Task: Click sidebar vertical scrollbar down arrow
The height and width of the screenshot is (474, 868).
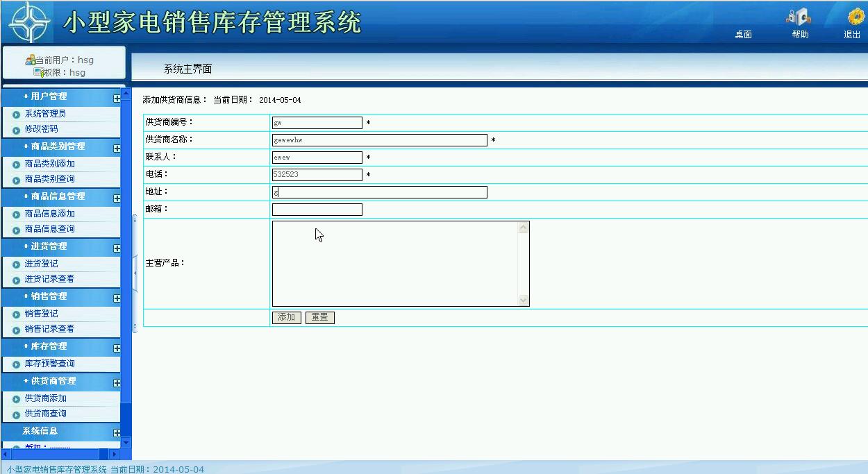Action: pos(126,442)
